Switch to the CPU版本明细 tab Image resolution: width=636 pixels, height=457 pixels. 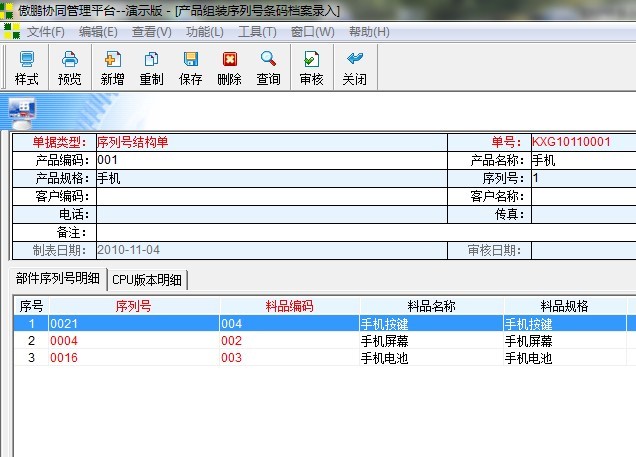[x=147, y=279]
